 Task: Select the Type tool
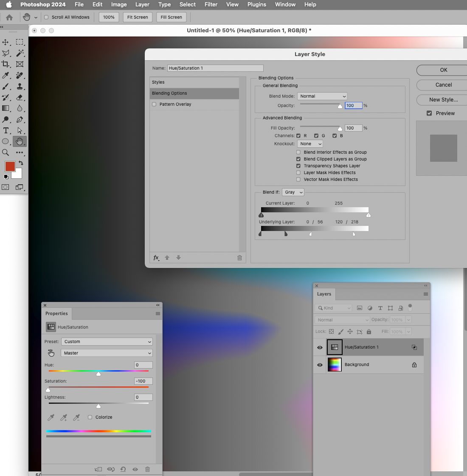click(x=5, y=130)
